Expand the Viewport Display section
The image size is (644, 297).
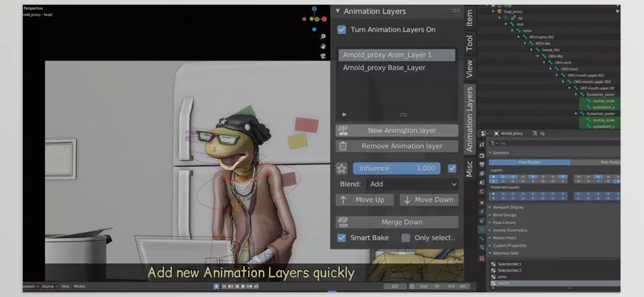tap(508, 208)
